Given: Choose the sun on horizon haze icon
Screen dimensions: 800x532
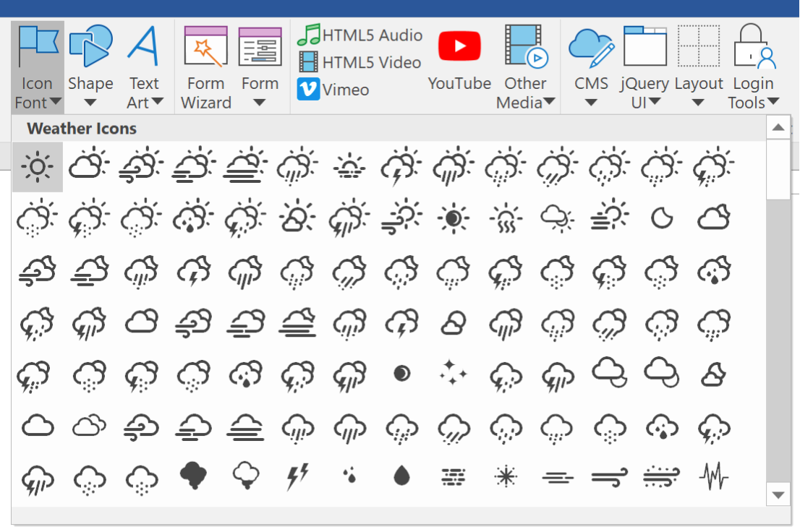Looking at the screenshot, I should pyautogui.click(x=349, y=165).
